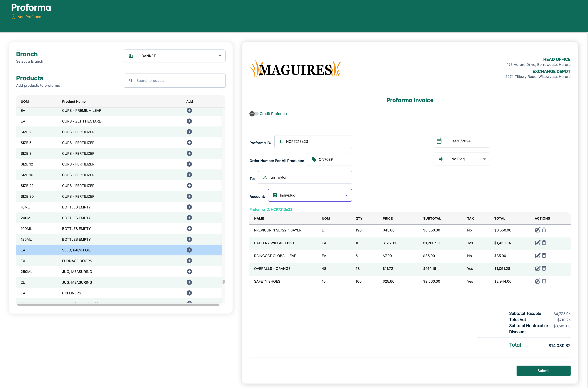Click the green Proforma ID: HCP7213623 label
This screenshot has height=388, width=588.
point(271,209)
